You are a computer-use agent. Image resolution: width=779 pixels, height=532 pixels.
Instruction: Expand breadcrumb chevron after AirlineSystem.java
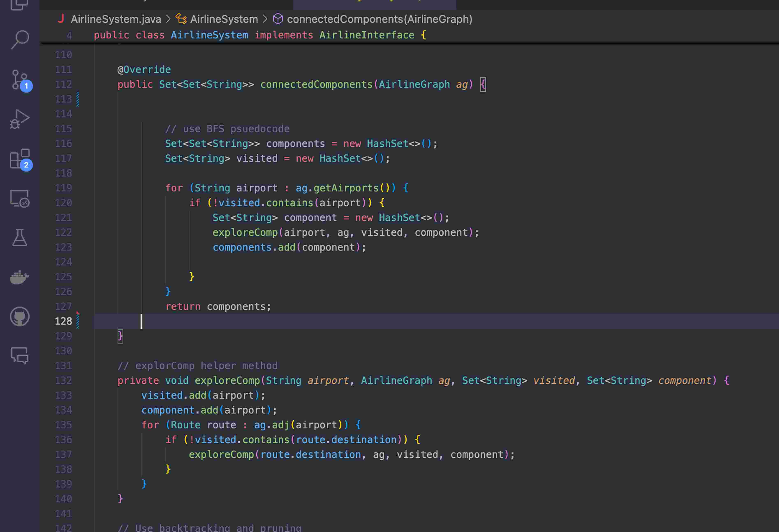tap(168, 19)
